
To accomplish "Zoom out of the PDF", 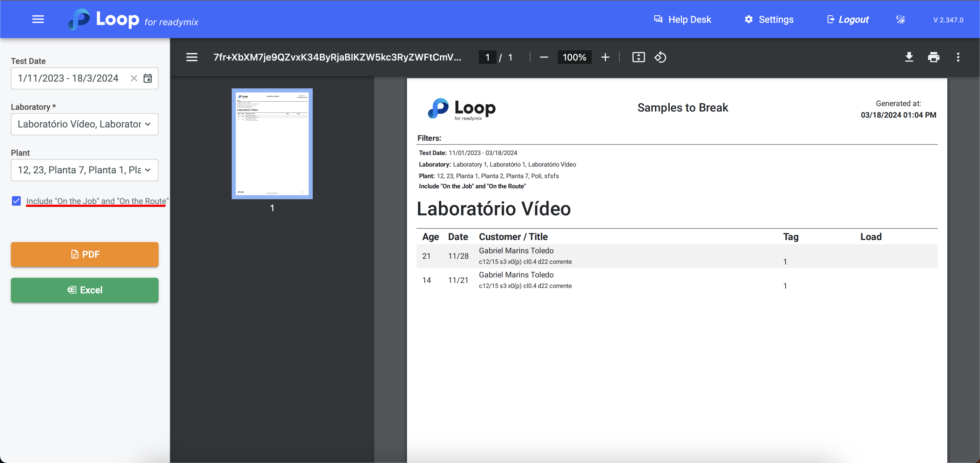I will 544,57.
